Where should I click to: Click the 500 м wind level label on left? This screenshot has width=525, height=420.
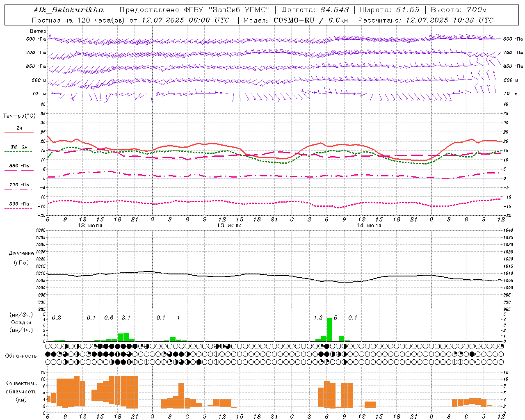pos(39,80)
